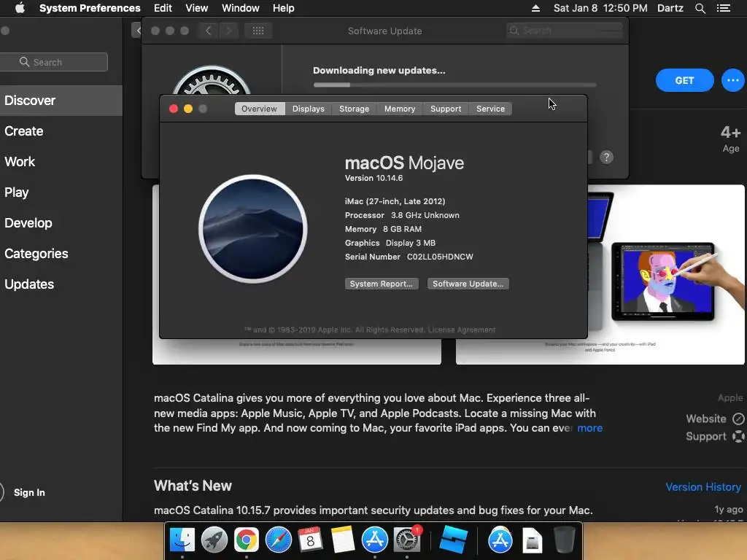Open the blue folded-shape app in dock
The image size is (747, 560).
click(x=453, y=540)
